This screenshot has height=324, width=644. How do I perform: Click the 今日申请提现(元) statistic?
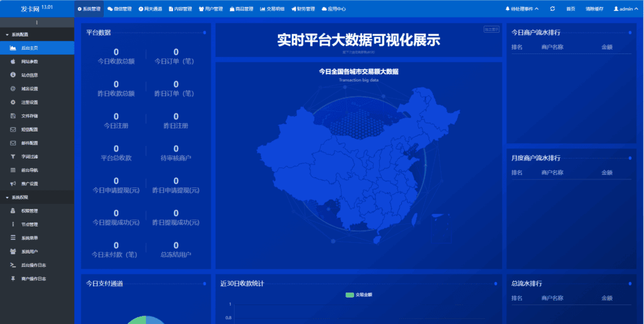click(x=116, y=185)
